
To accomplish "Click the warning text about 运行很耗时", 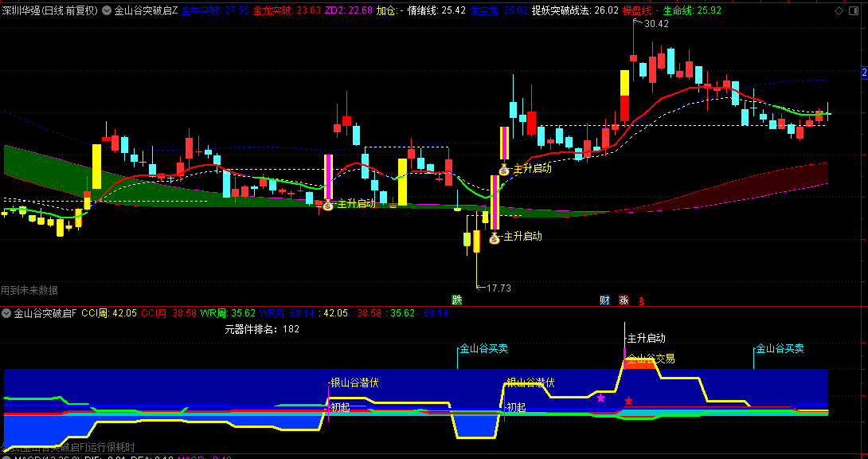I will click(x=68, y=447).
